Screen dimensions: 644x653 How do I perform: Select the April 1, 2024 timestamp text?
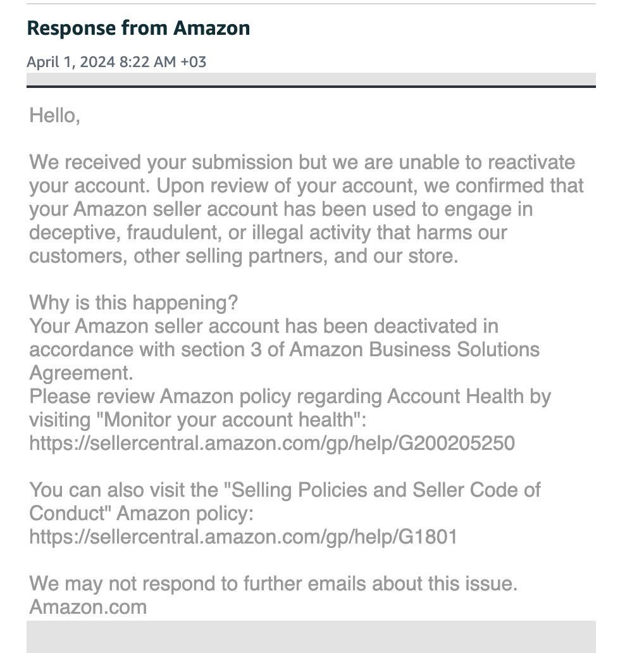[116, 62]
